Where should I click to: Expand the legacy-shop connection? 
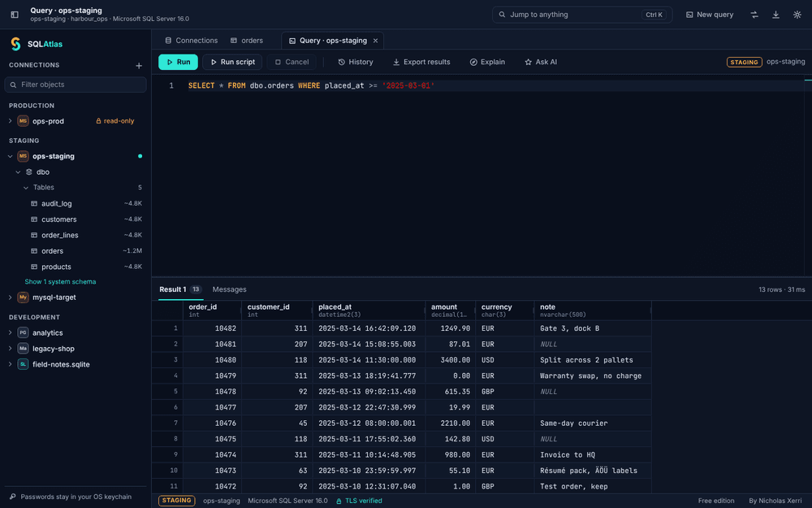point(10,349)
